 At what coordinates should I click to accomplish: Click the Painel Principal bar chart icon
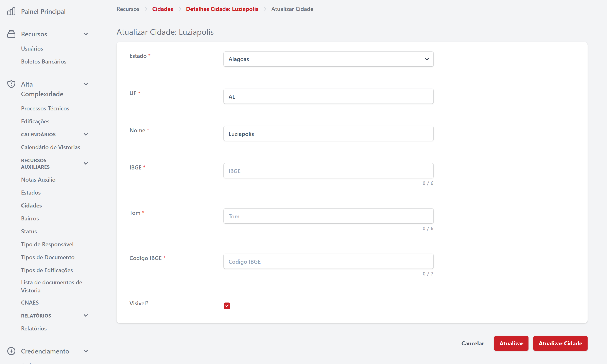coord(11,11)
